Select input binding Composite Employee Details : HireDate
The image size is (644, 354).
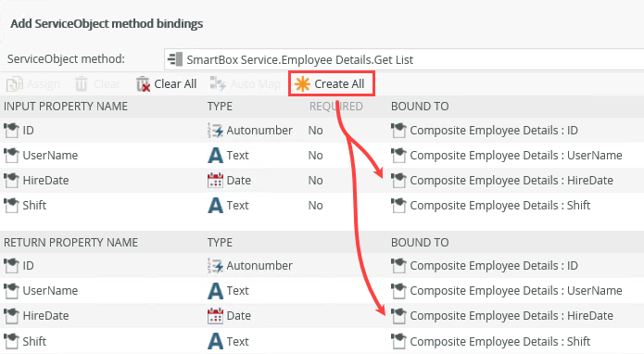tap(511, 181)
